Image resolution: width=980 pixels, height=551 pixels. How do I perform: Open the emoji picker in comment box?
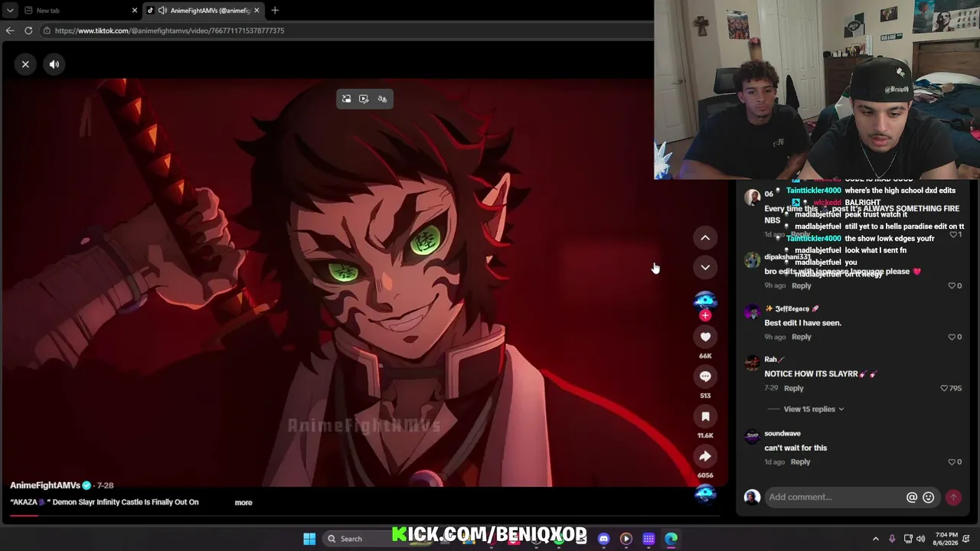click(929, 497)
